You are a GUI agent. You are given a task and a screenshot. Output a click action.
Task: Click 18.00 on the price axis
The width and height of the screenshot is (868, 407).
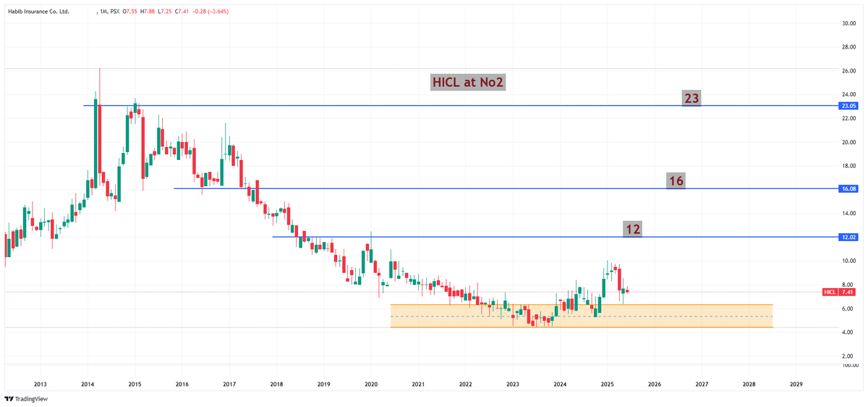[848, 166]
